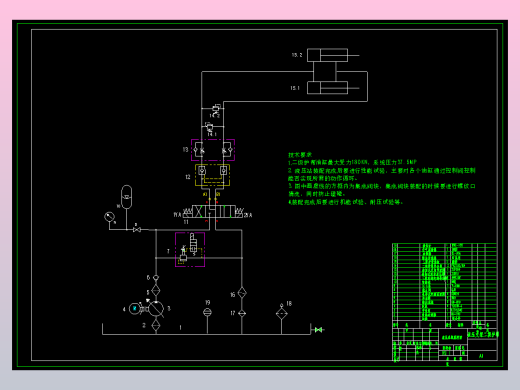
Task: Select magenta-boxed relief valve block 7
Action: [190, 250]
